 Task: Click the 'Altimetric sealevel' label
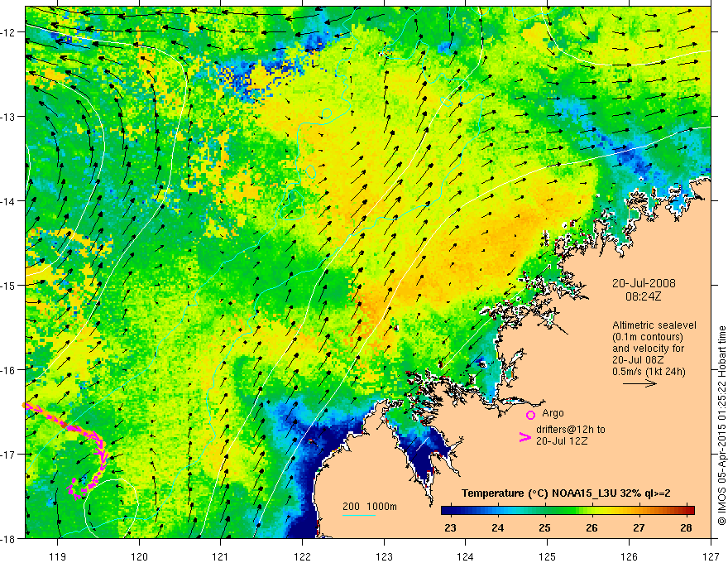[x=654, y=325]
